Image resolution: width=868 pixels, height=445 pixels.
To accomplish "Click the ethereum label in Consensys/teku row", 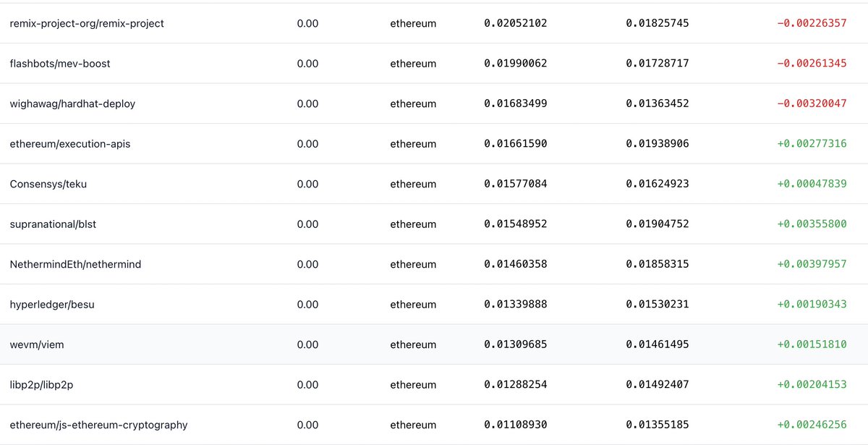I will [413, 184].
